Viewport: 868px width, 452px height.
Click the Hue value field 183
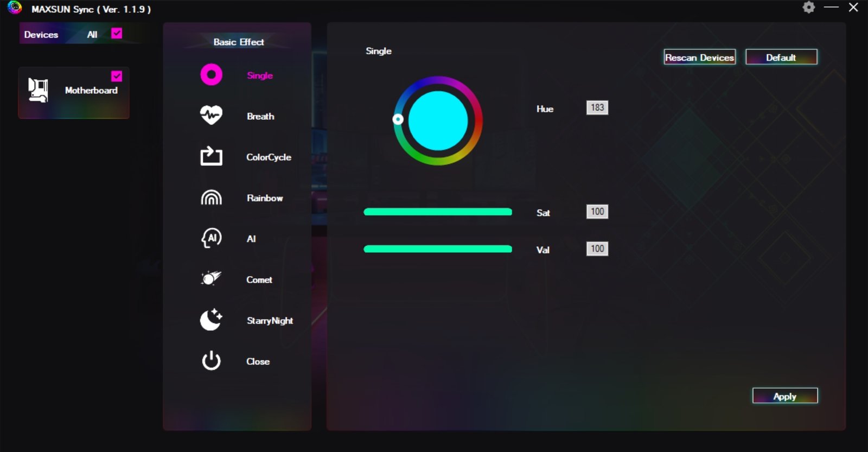coord(597,107)
